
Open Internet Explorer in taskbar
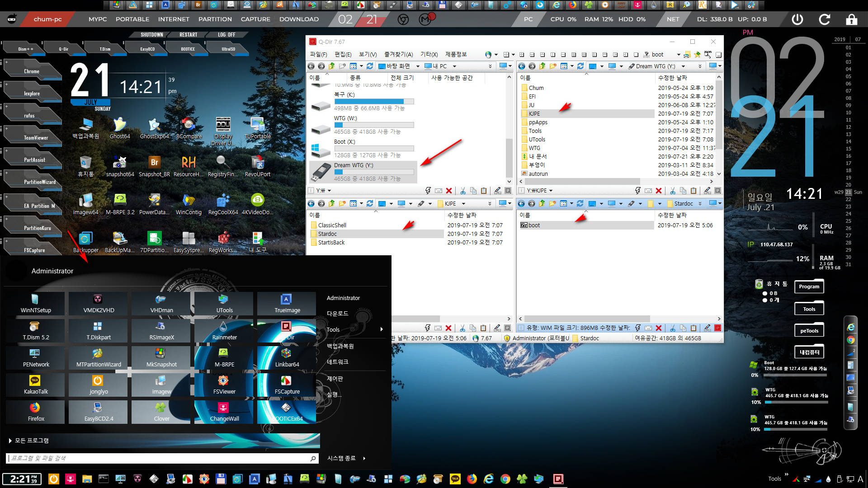(489, 479)
